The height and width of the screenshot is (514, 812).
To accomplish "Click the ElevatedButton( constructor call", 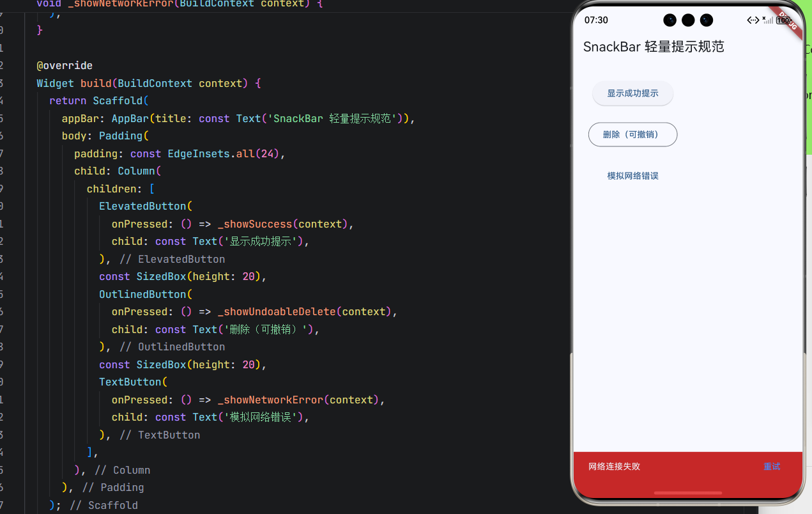I will coord(146,206).
